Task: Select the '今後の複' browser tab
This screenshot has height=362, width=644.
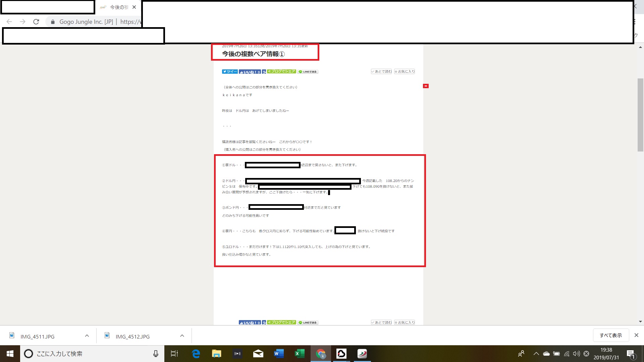Action: point(116,7)
